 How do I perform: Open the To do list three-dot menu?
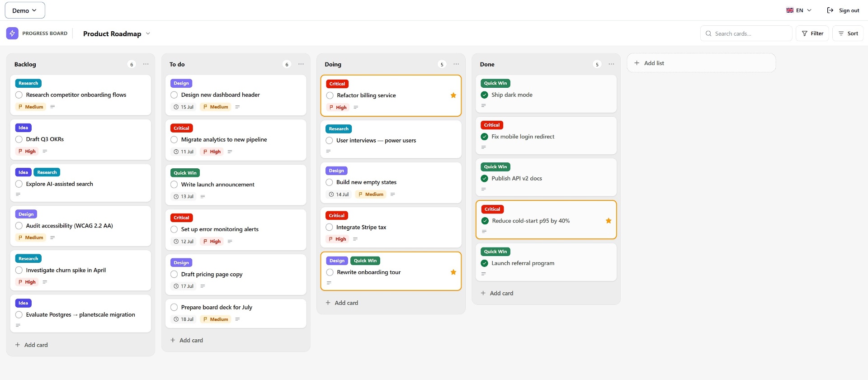point(301,64)
